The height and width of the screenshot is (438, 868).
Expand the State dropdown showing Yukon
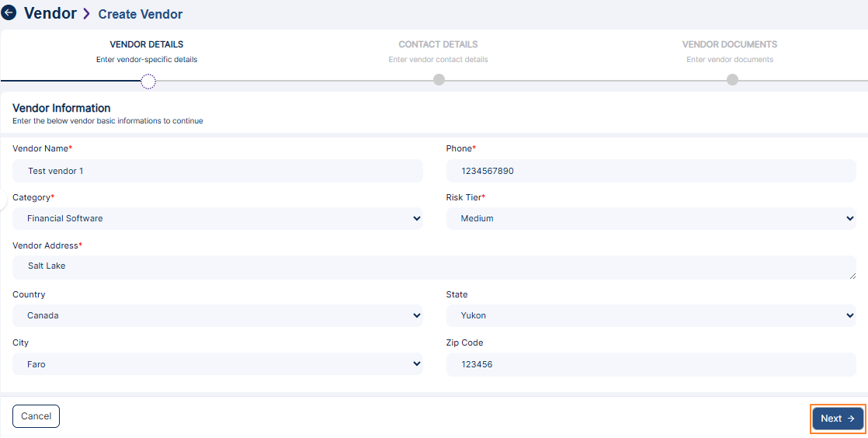click(651, 316)
